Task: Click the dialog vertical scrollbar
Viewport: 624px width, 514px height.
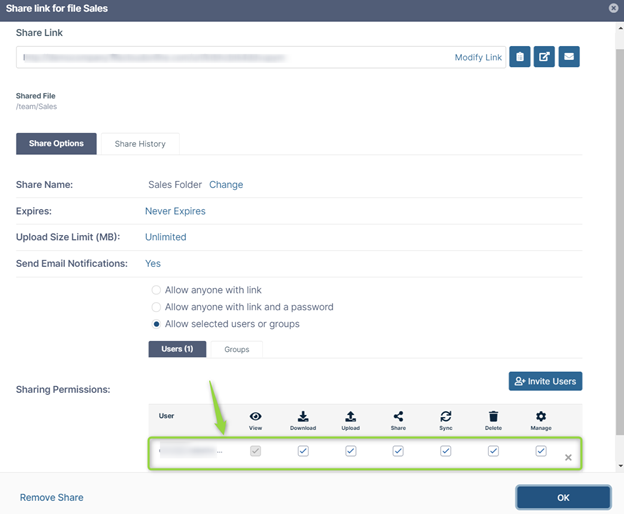Action: pyautogui.click(x=620, y=242)
